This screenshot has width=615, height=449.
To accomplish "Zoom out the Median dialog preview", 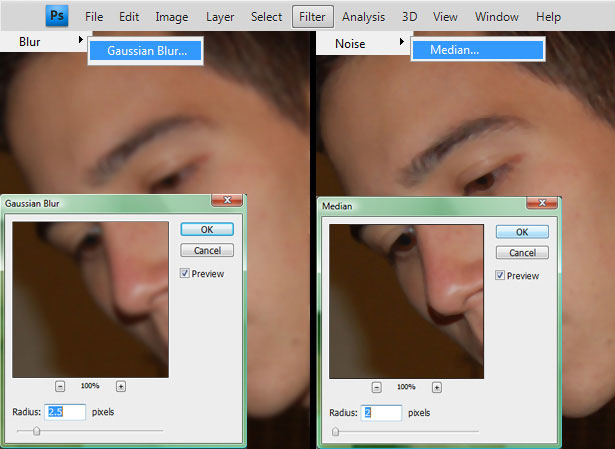I will 376,387.
